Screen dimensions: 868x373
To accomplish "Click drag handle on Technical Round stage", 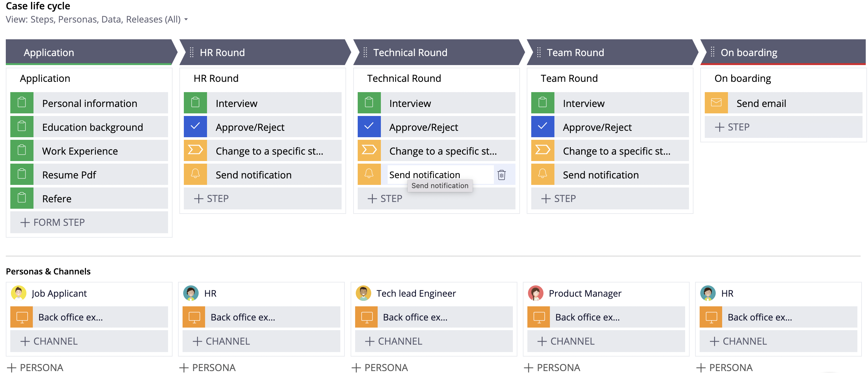I will click(x=365, y=52).
